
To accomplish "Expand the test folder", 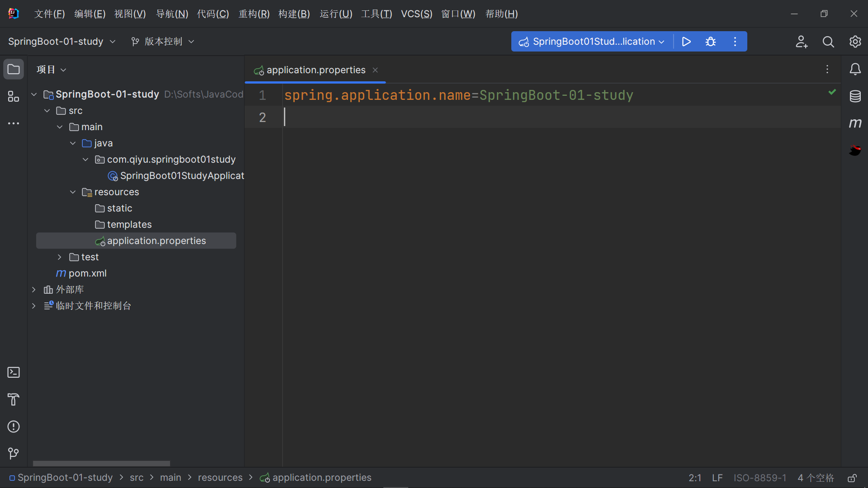I will coord(59,257).
